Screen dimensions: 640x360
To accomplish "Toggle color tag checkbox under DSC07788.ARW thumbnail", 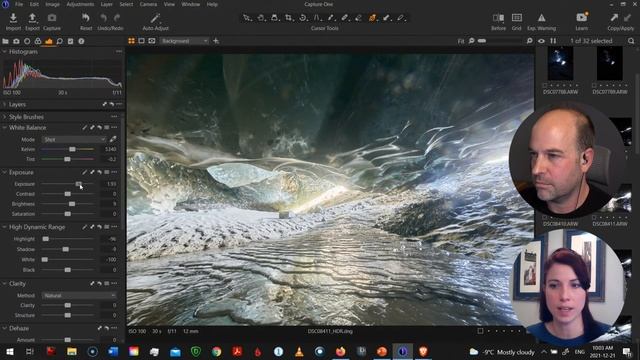I will (x=545, y=85).
